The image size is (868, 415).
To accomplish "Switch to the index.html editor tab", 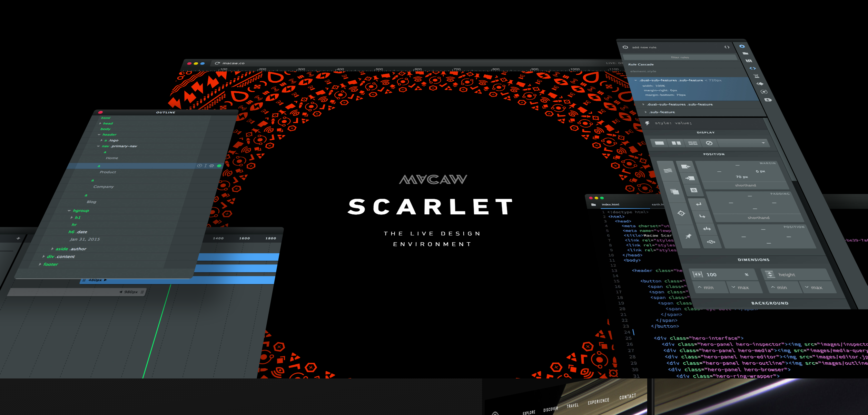I will point(610,205).
